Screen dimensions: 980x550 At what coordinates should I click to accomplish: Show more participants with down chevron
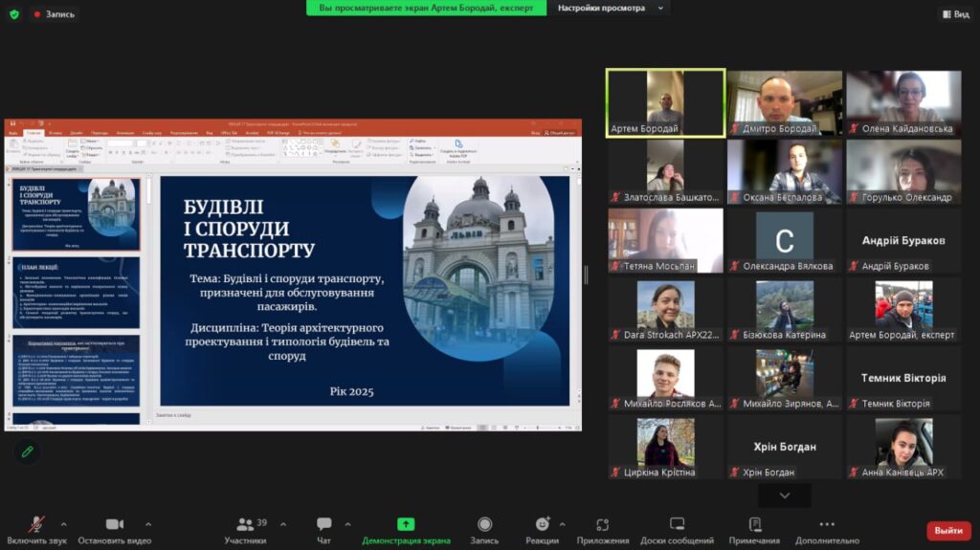[784, 495]
